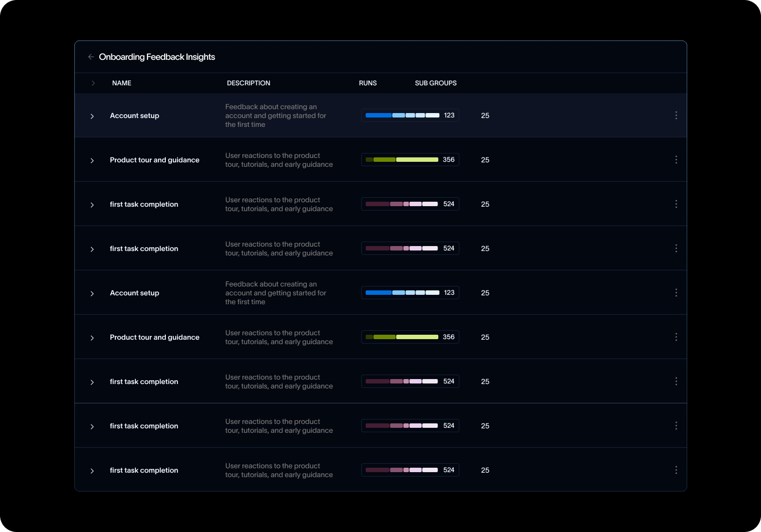Click the 123 runs badge in the second Account setup row
The width and height of the screenshot is (761, 532).
(x=449, y=293)
